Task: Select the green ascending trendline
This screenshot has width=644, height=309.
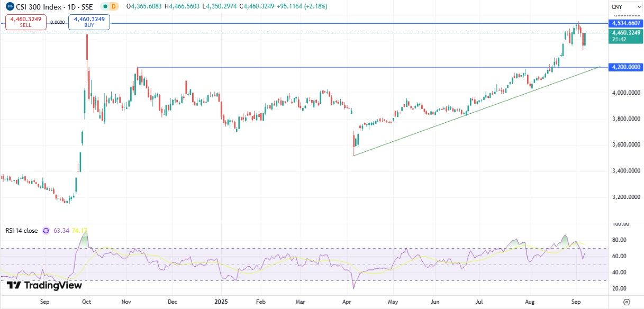Action: tap(476, 112)
